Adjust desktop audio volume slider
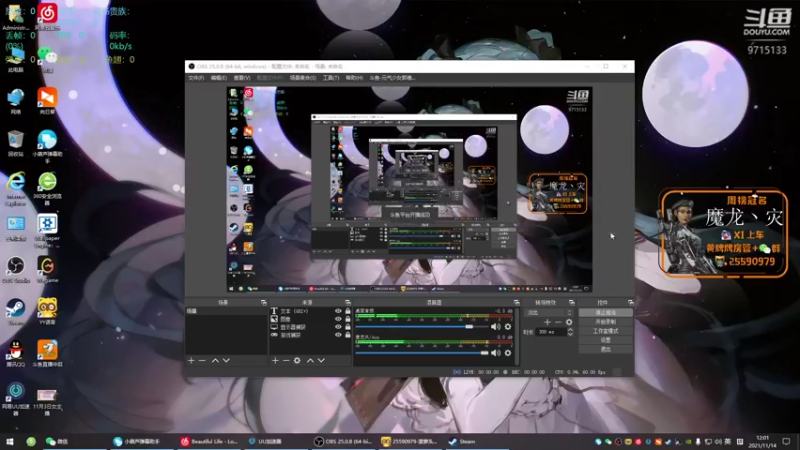This screenshot has height=450, width=800. pos(422,327)
